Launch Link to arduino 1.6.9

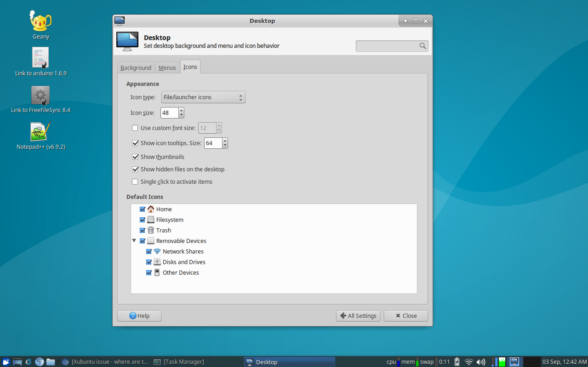coord(40,57)
